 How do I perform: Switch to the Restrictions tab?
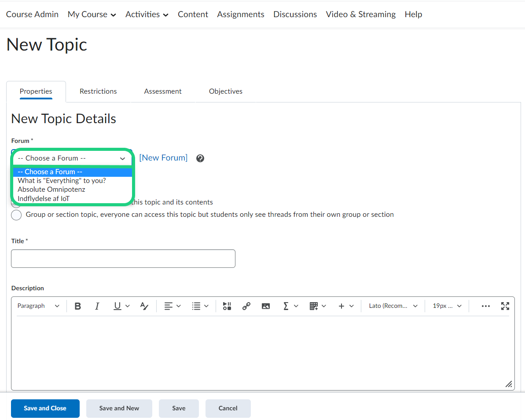[x=98, y=91]
